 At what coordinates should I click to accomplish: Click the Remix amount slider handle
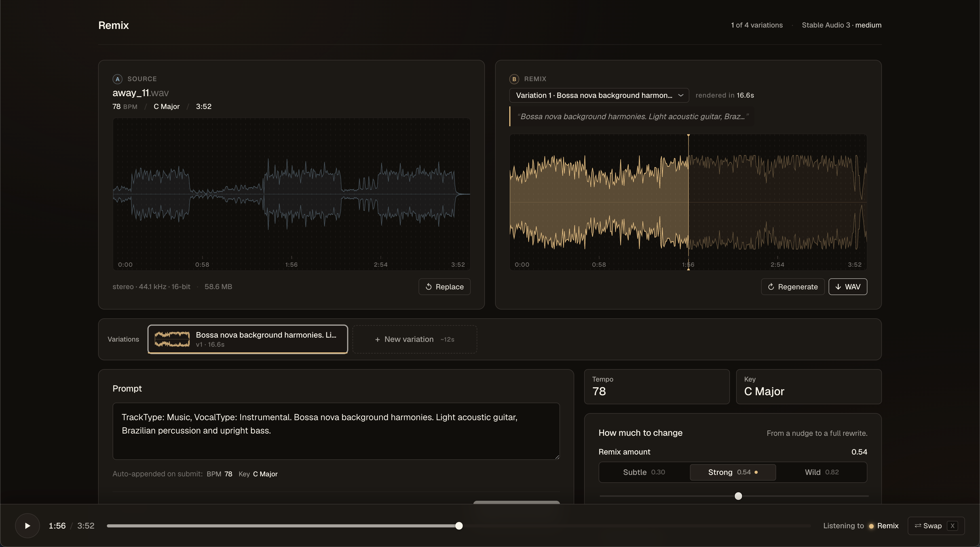pos(738,496)
